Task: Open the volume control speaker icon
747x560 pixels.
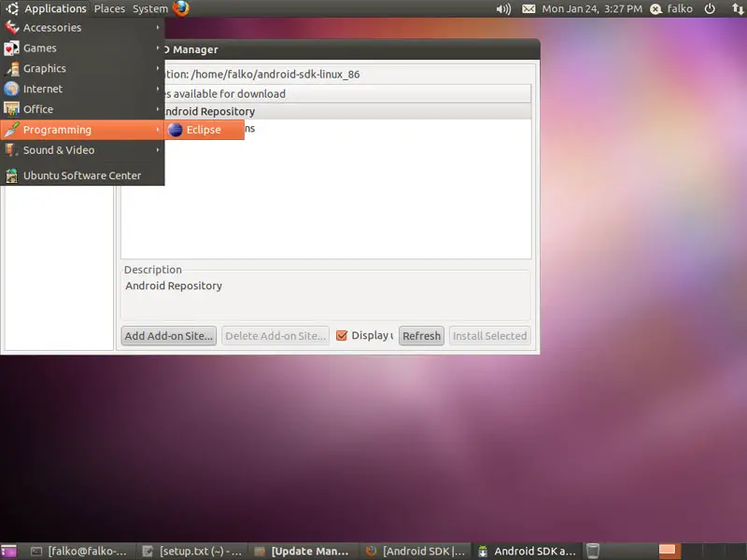Action: pyautogui.click(x=503, y=9)
